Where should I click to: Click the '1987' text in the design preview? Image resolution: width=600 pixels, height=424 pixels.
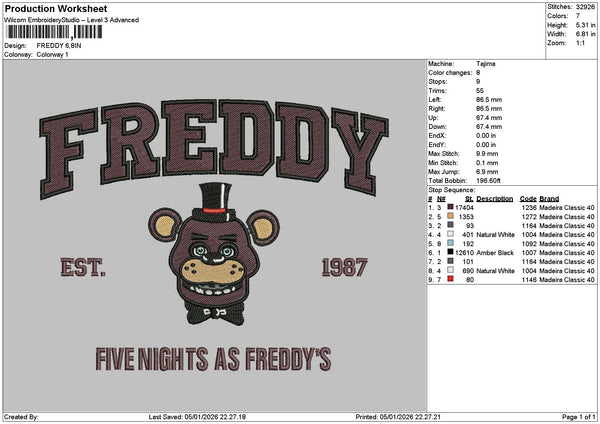344,267
